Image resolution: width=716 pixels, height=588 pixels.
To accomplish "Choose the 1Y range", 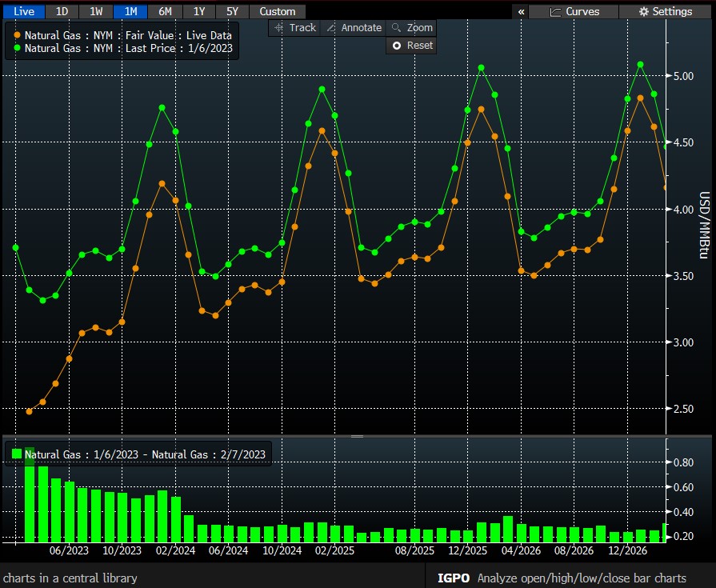I will (x=198, y=11).
